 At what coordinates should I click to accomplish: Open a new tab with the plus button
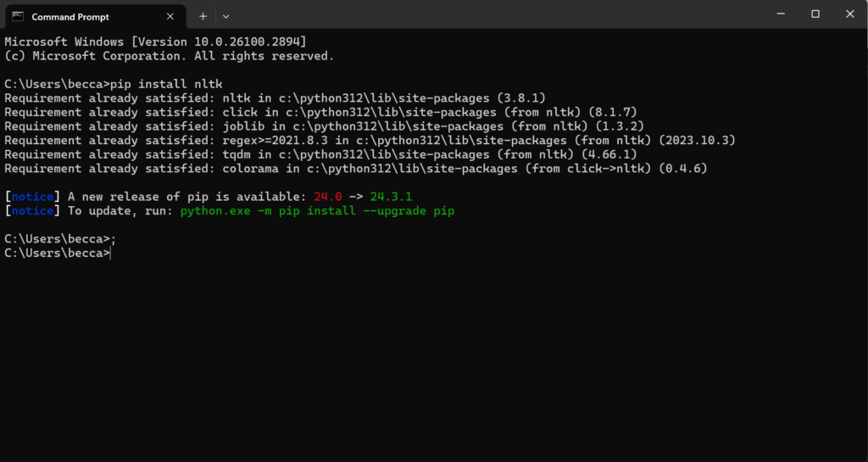tap(203, 16)
